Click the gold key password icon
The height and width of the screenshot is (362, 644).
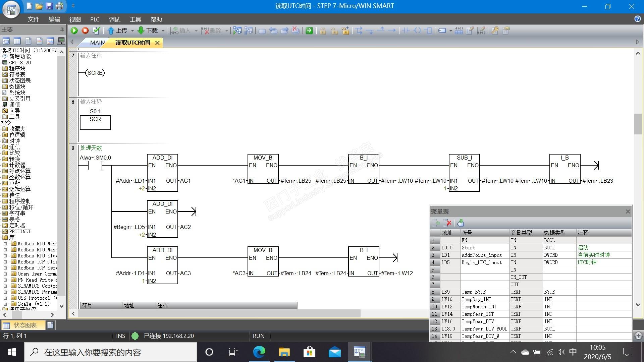click(495, 31)
